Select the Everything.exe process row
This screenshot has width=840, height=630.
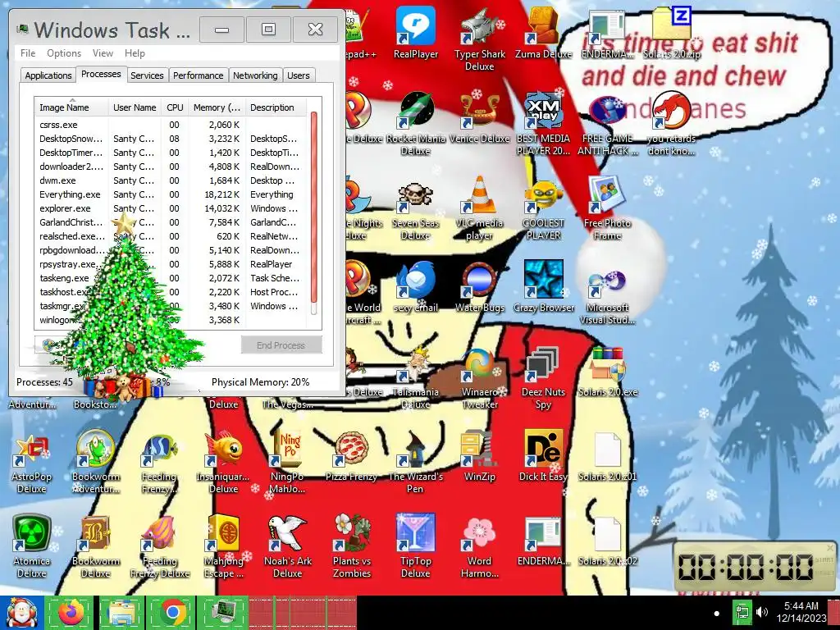pos(171,194)
